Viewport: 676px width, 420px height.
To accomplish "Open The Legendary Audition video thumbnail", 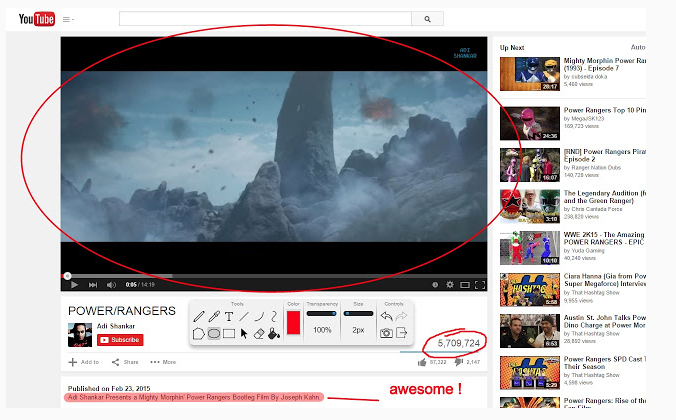I will click(530, 206).
